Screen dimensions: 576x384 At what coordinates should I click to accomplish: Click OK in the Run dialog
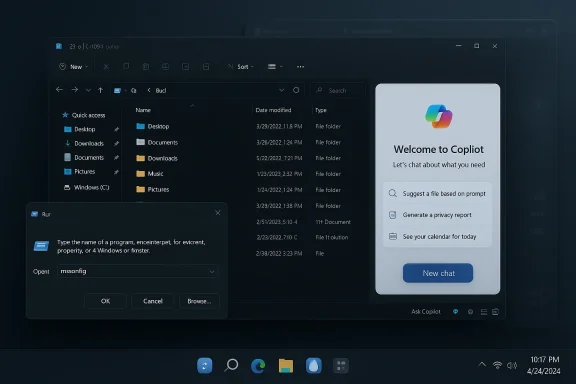click(x=105, y=301)
